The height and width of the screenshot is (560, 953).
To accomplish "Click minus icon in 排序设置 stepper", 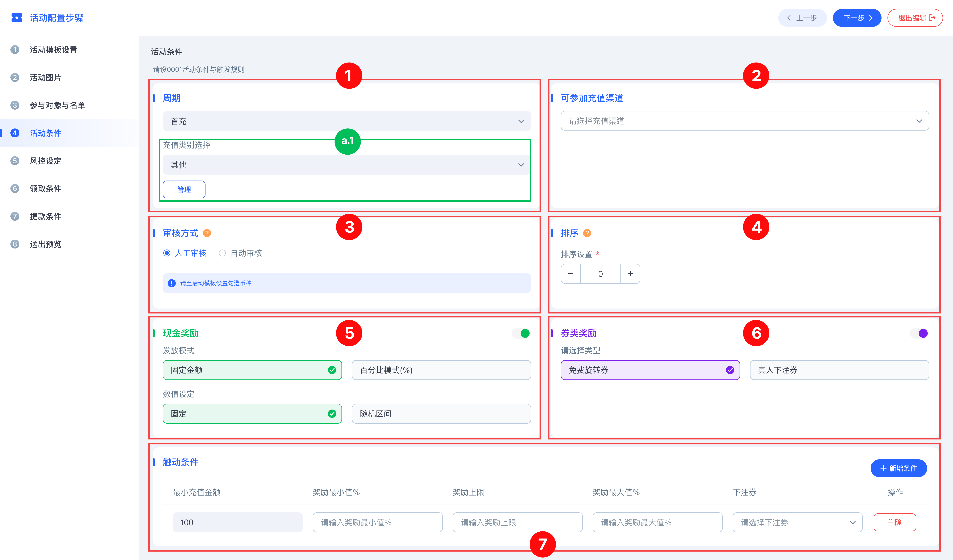I will (571, 274).
